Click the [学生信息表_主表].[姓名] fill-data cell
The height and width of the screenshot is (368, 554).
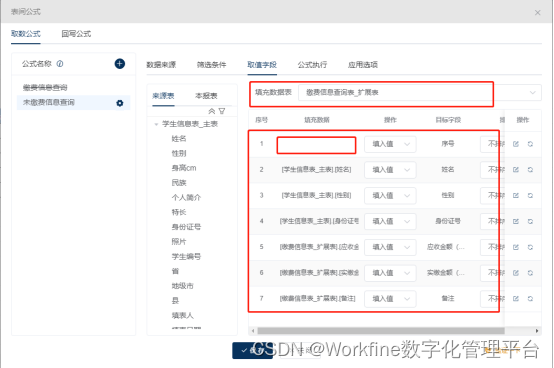coord(316,170)
